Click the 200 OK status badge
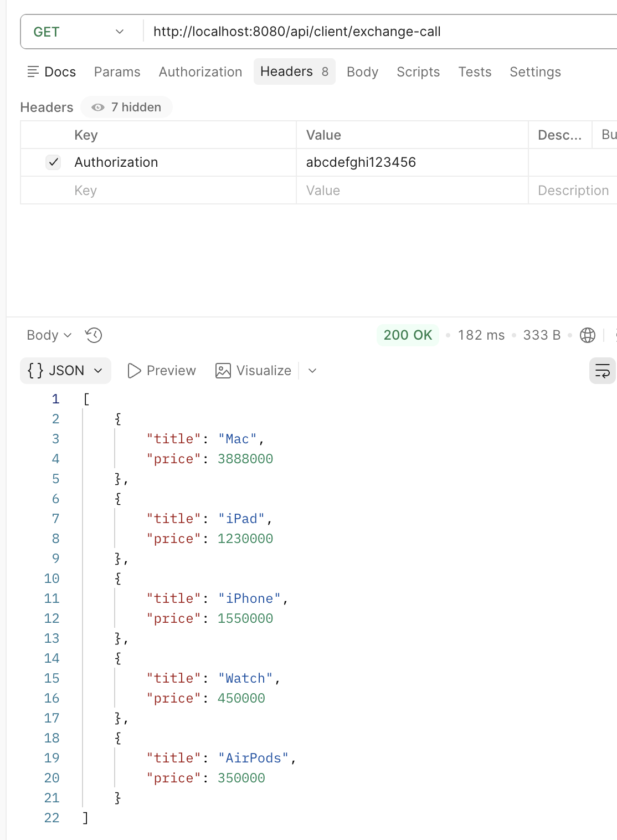Image resolution: width=617 pixels, height=840 pixels. tap(408, 335)
